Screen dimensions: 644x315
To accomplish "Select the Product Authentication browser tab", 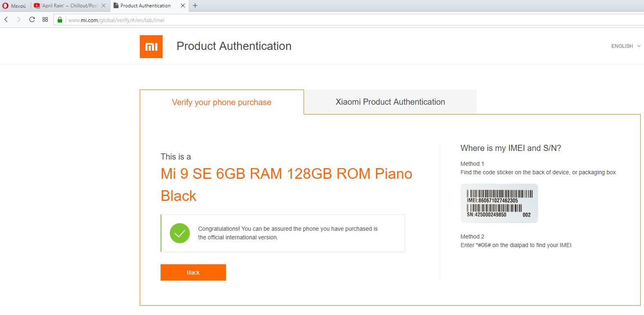I will pyautogui.click(x=145, y=6).
